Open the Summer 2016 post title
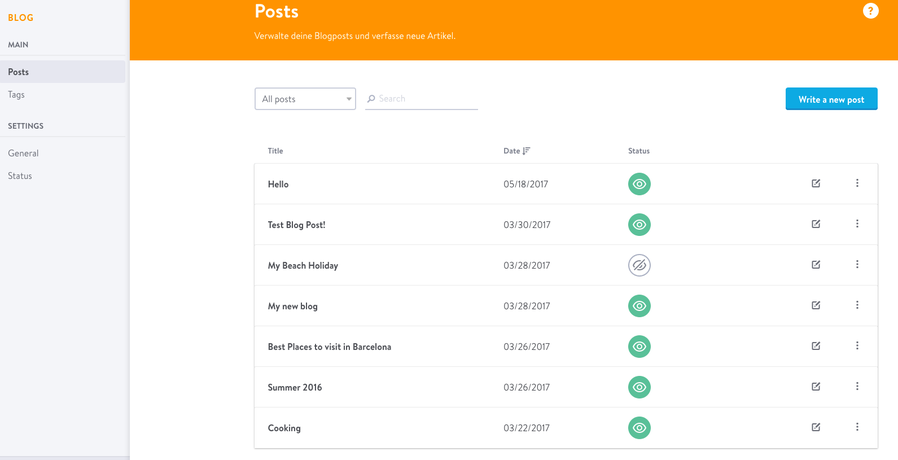This screenshot has width=898, height=460. coord(295,387)
